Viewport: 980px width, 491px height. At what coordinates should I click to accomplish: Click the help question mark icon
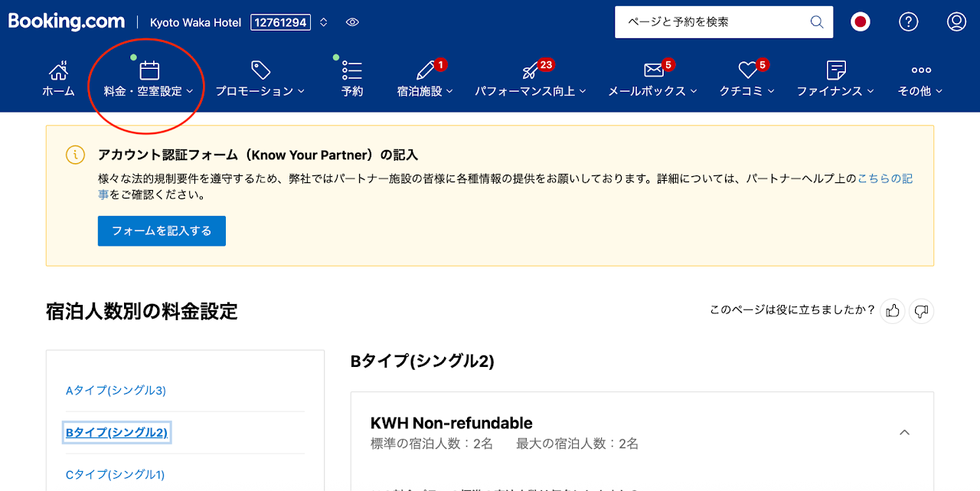click(x=908, y=22)
